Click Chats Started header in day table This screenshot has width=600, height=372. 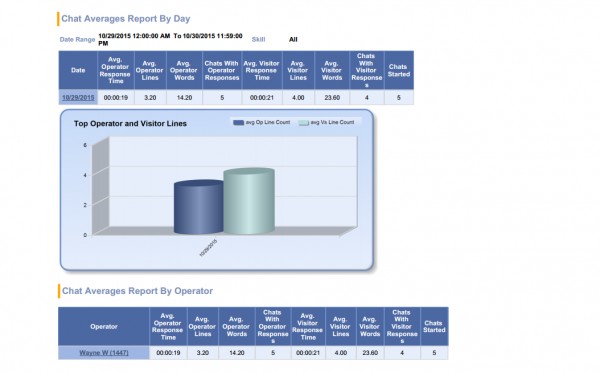399,70
